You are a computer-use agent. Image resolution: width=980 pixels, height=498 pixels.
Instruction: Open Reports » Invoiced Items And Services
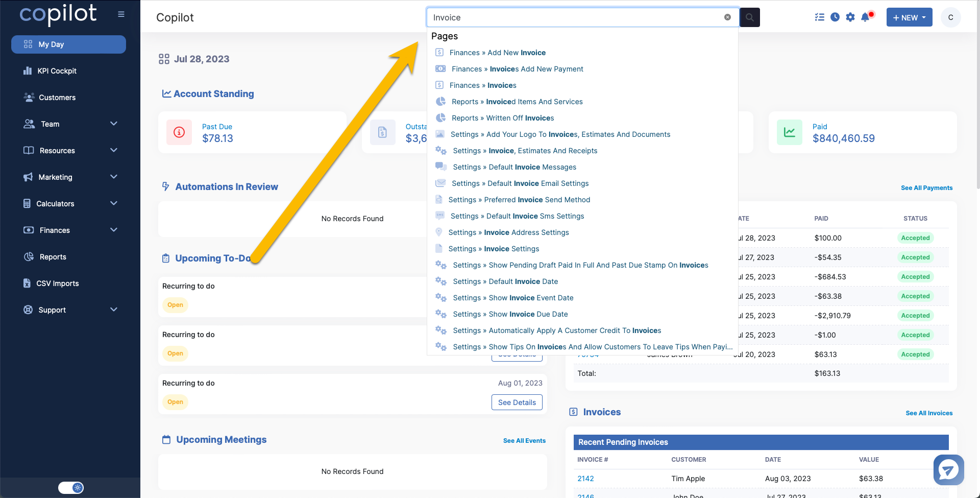pos(517,102)
